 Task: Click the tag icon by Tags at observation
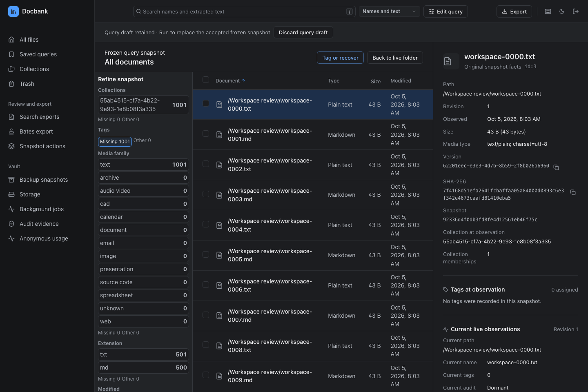point(445,290)
